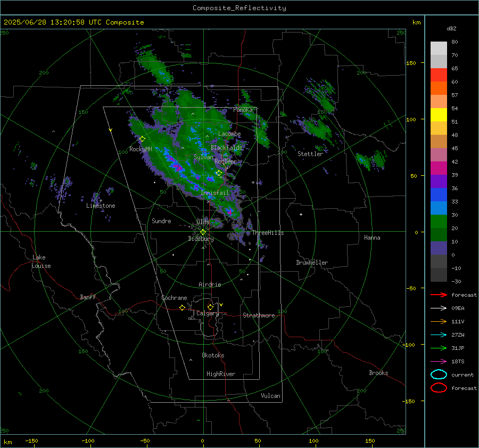Click the dBZ legend heading

point(451,29)
